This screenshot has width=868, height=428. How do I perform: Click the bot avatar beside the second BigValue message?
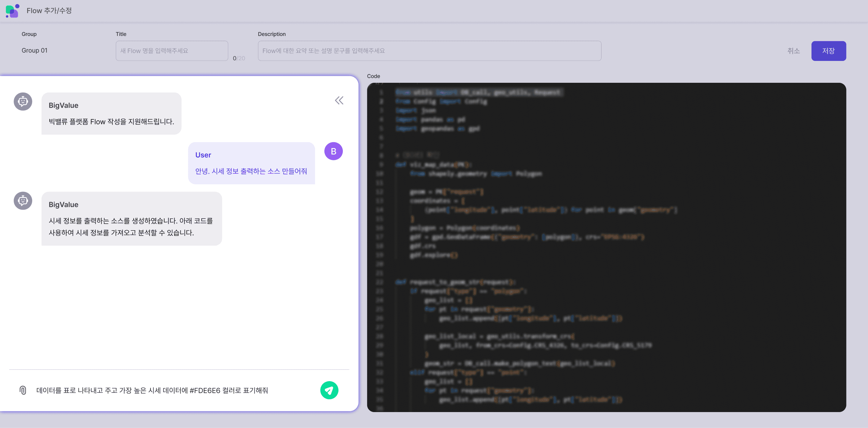click(x=23, y=201)
